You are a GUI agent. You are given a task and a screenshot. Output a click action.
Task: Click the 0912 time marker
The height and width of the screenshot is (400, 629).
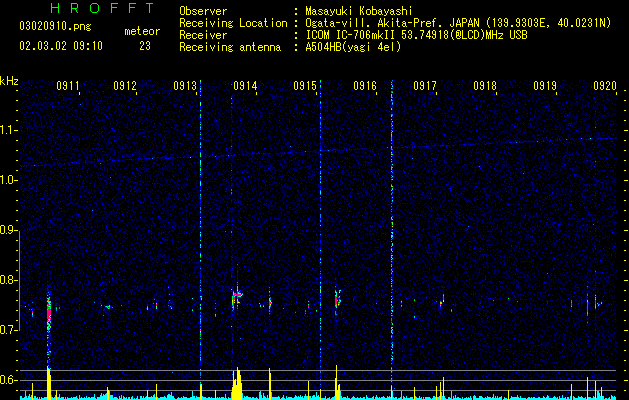pyautogui.click(x=125, y=86)
